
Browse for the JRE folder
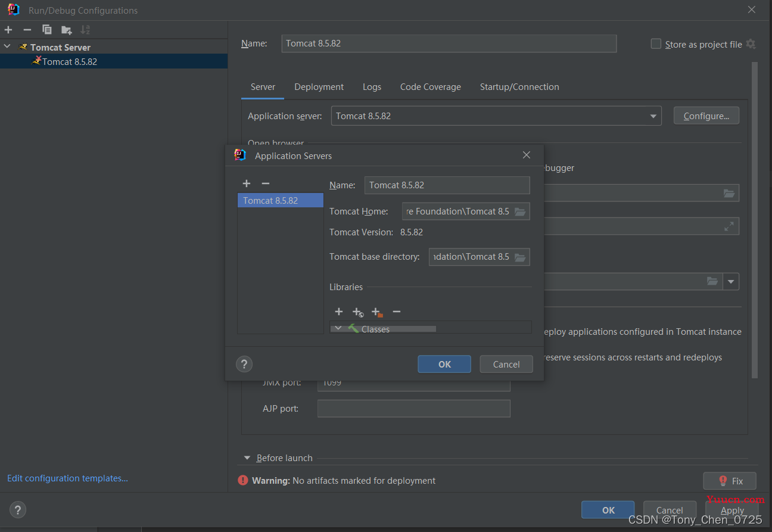point(712,281)
